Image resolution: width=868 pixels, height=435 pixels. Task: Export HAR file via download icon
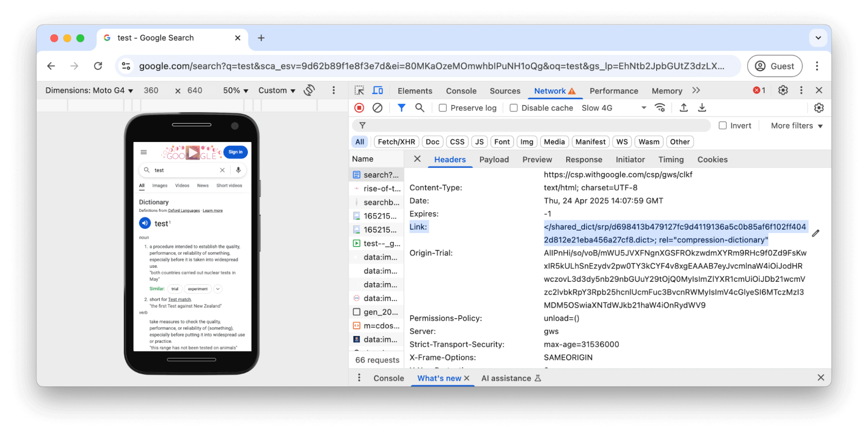[x=702, y=108]
